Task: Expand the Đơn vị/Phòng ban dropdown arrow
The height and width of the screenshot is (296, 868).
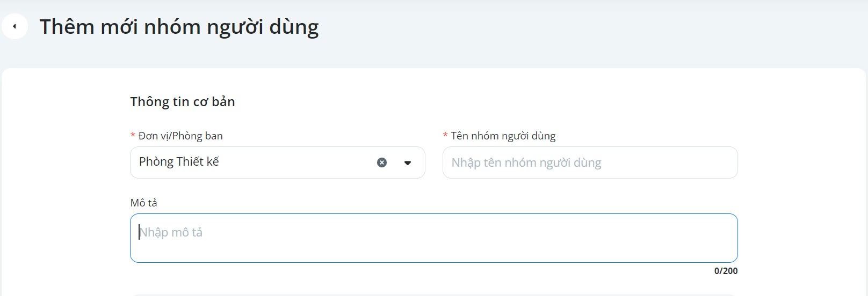Action: (408, 163)
